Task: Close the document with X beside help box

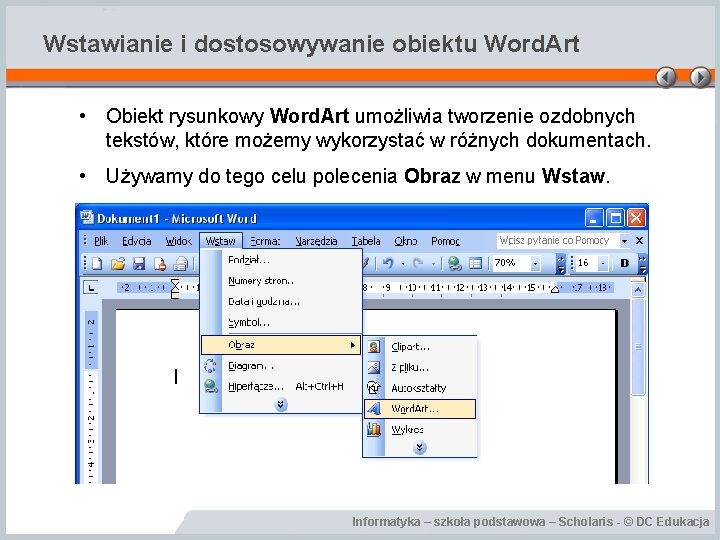Action: coord(639,241)
